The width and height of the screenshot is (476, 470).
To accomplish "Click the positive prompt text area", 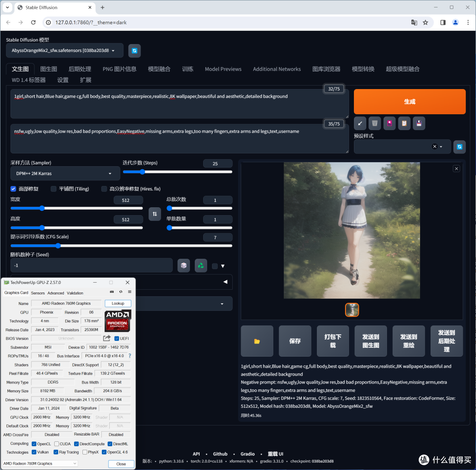I will (x=180, y=104).
